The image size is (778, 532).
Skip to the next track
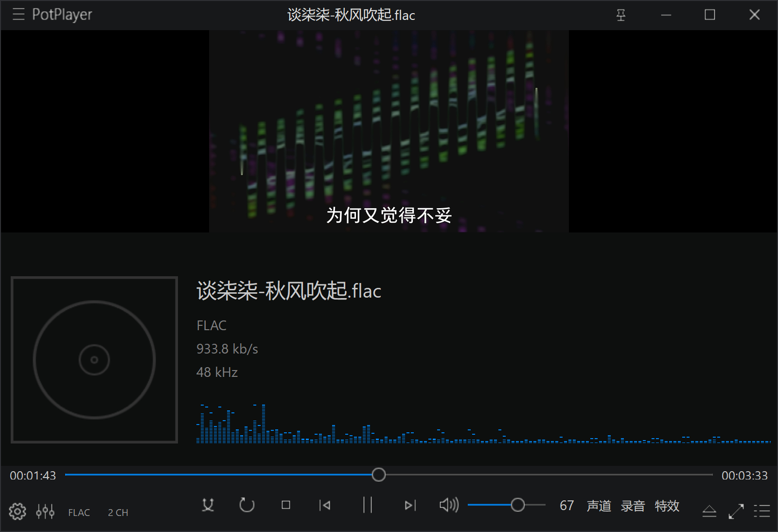410,506
